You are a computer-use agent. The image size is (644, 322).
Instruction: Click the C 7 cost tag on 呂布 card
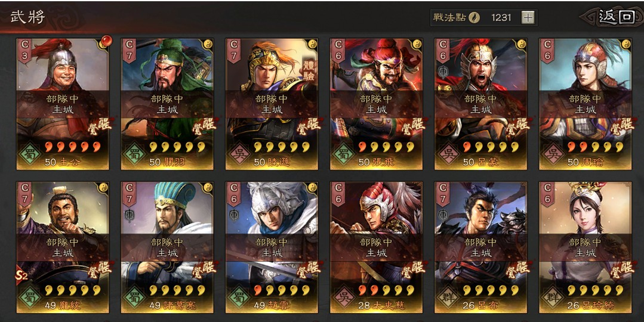coord(443,194)
